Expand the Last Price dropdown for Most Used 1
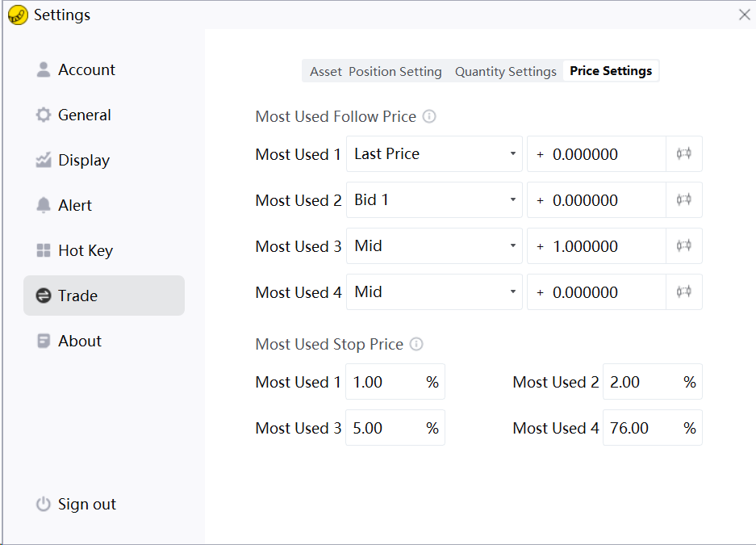Viewport: 756px width, 545px height. [x=434, y=153]
